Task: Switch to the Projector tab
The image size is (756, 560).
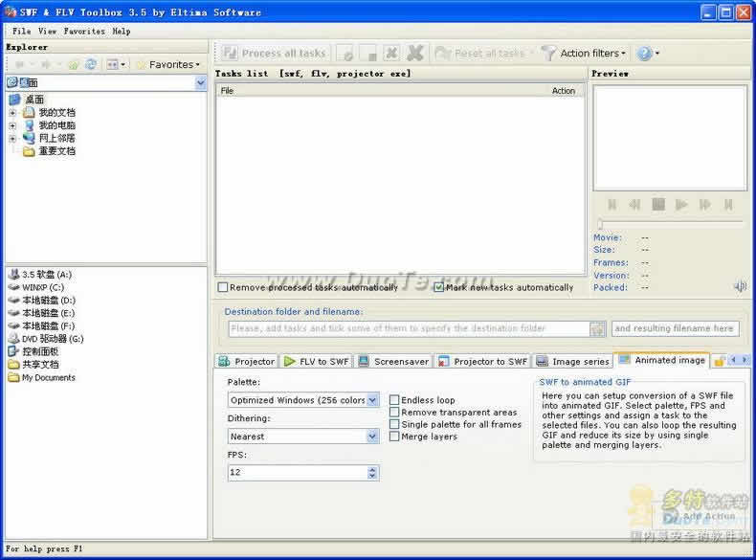Action: click(246, 361)
